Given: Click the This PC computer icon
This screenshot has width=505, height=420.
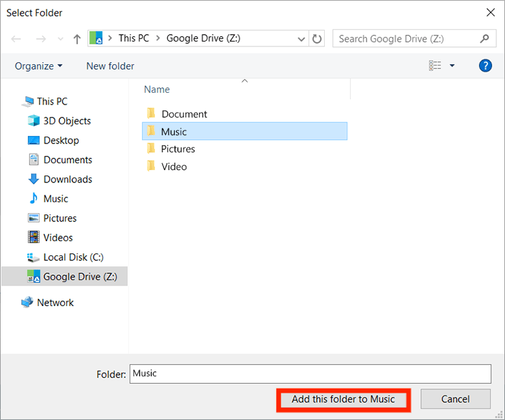Looking at the screenshot, I should tap(28, 102).
